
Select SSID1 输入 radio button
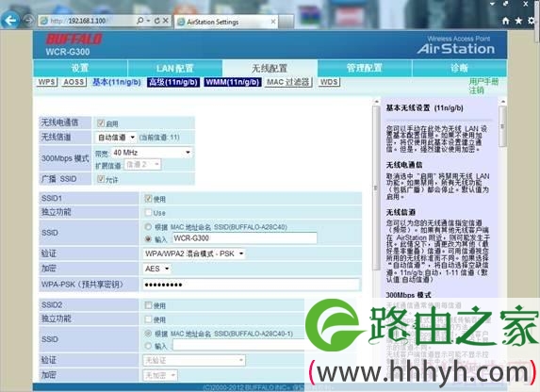click(x=148, y=238)
